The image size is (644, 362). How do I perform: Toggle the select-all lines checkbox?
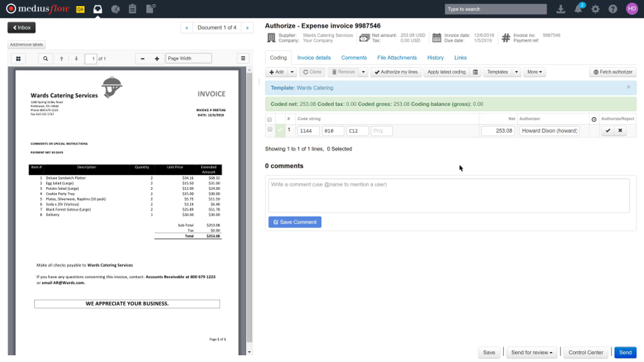pos(269,119)
